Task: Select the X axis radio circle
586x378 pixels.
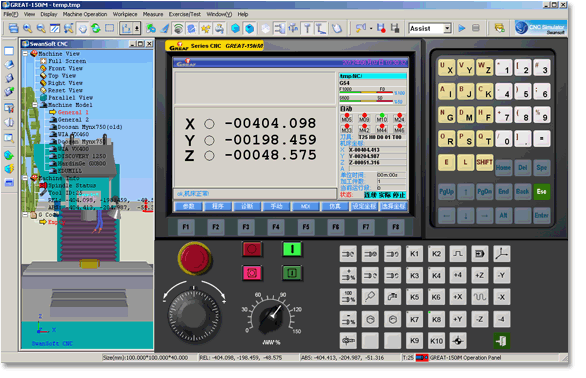Action: pos(209,124)
